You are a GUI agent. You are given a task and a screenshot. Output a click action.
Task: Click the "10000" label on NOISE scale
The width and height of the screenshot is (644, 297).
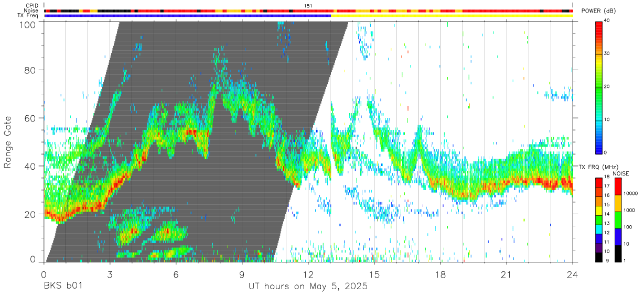(630, 193)
